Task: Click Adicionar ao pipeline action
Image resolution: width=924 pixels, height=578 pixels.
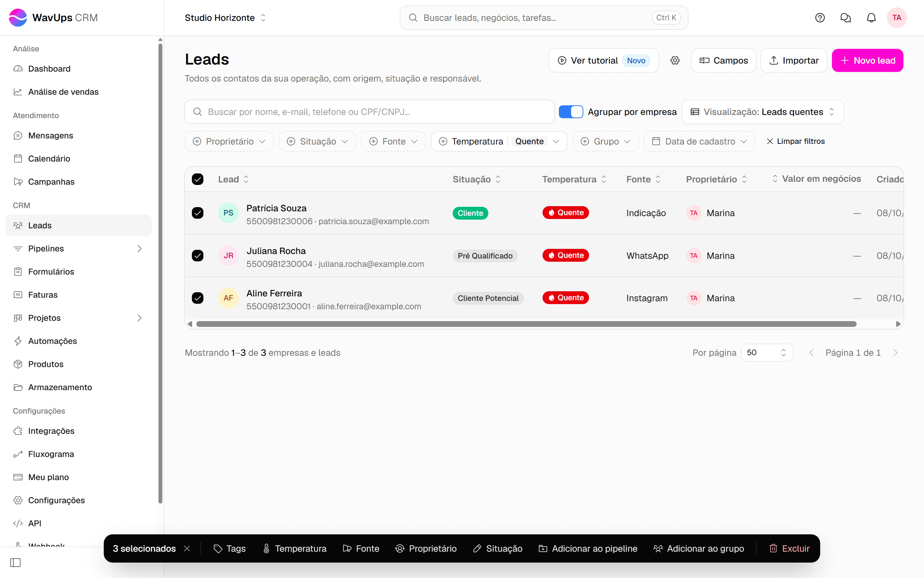Action: click(x=588, y=548)
